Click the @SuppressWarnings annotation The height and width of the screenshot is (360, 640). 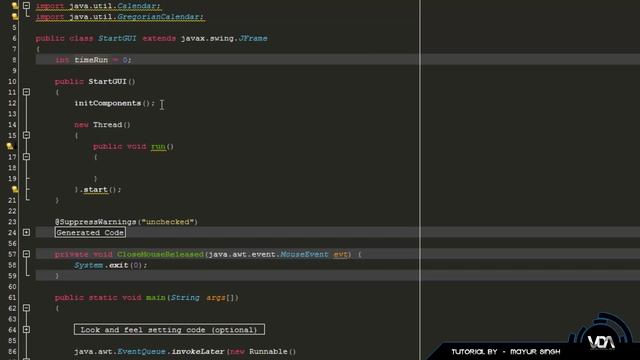click(96, 222)
